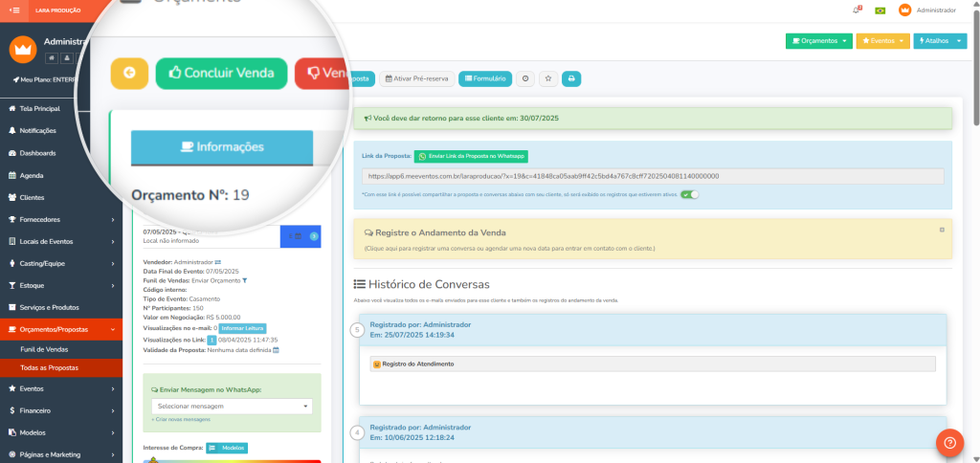Viewport: 980px width, 463px height.
Task: Open the Selecionar mensagem dropdown
Action: click(232, 407)
